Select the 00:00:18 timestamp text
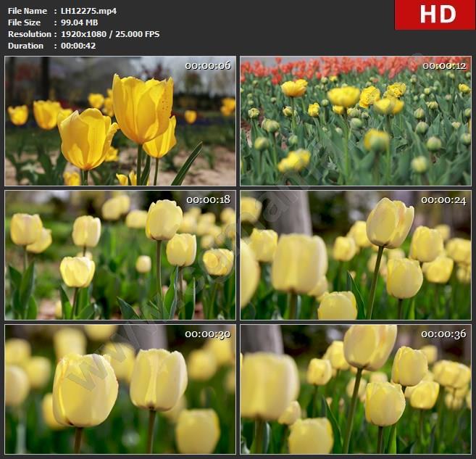The width and height of the screenshot is (476, 459). coord(209,199)
